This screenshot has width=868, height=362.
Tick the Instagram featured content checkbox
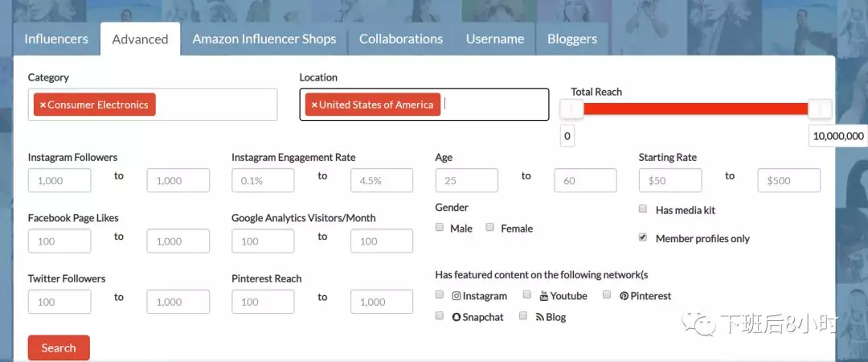[x=440, y=295]
